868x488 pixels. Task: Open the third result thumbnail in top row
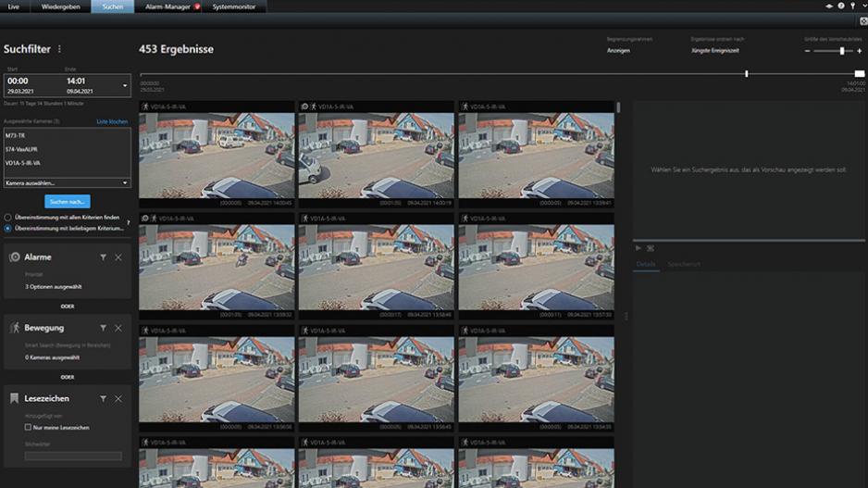pos(536,155)
